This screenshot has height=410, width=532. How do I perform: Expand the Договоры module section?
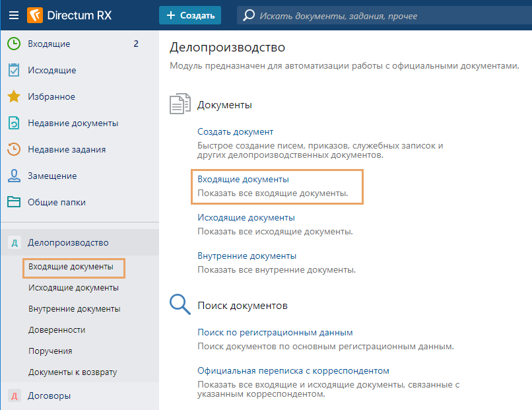(x=50, y=396)
